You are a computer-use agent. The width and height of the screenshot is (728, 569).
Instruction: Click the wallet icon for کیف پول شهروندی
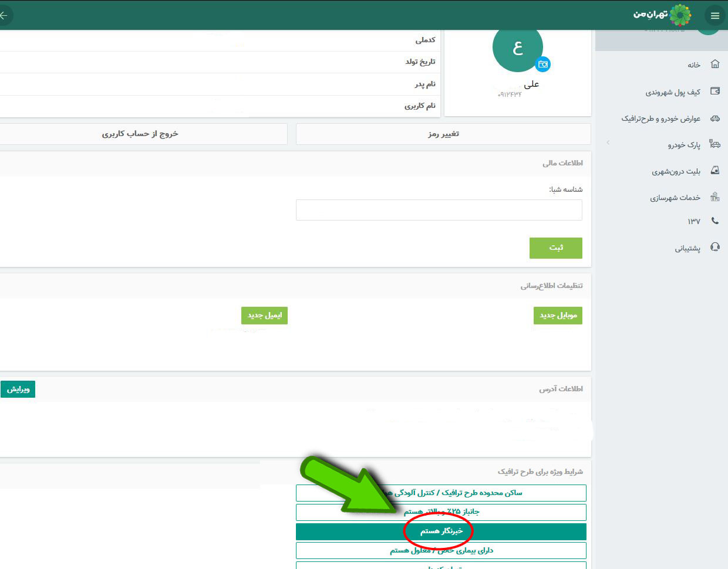pyautogui.click(x=714, y=91)
